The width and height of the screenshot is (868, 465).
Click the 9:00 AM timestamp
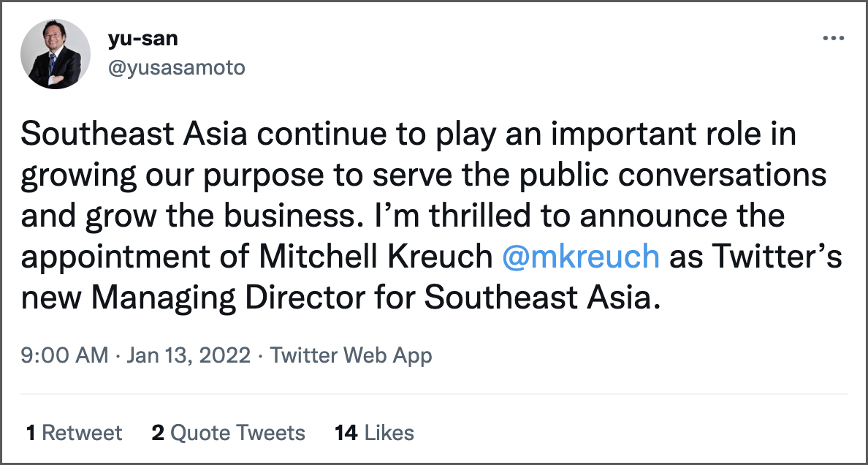65,356
